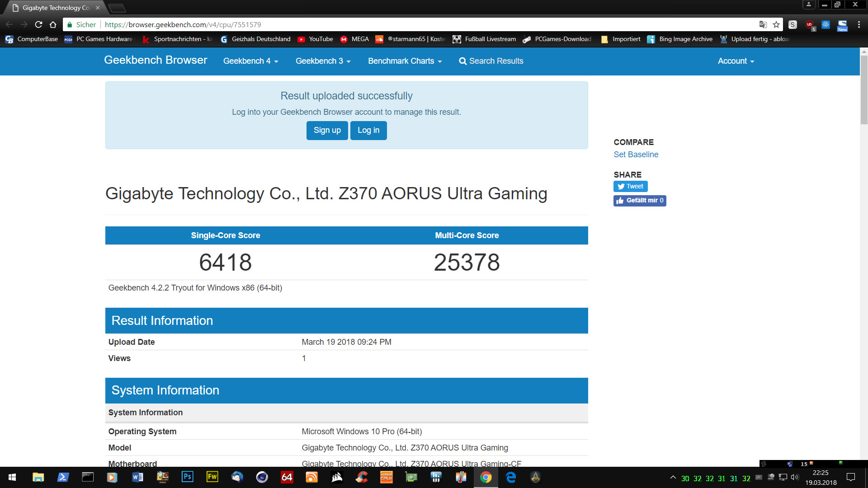Open the Account menu
Viewport: 868px width, 488px height.
pyautogui.click(x=736, y=61)
